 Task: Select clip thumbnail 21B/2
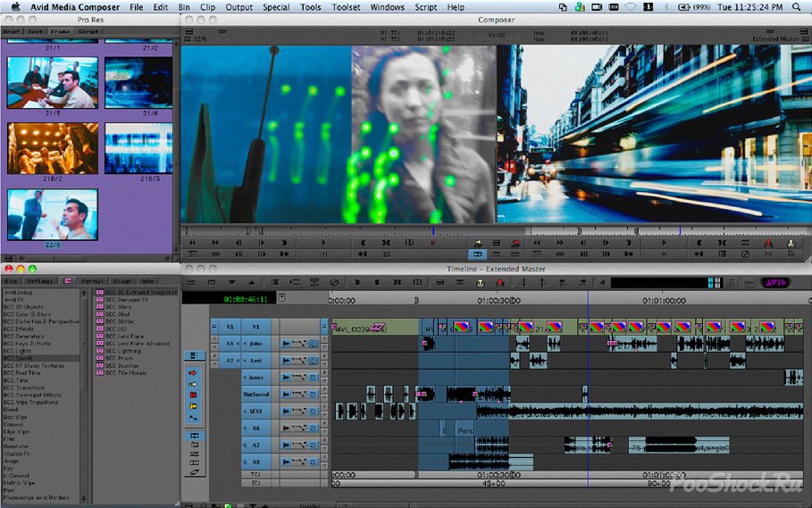[x=53, y=148]
